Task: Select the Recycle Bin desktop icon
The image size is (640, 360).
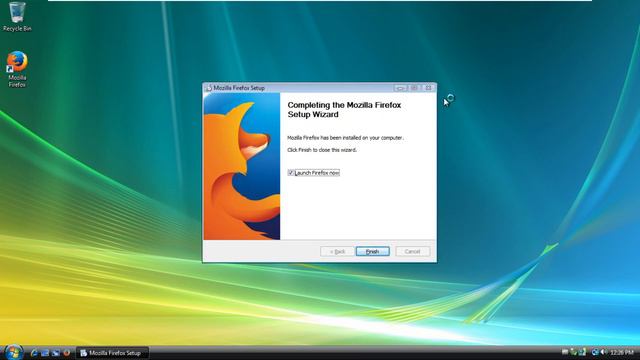Action: (17, 17)
